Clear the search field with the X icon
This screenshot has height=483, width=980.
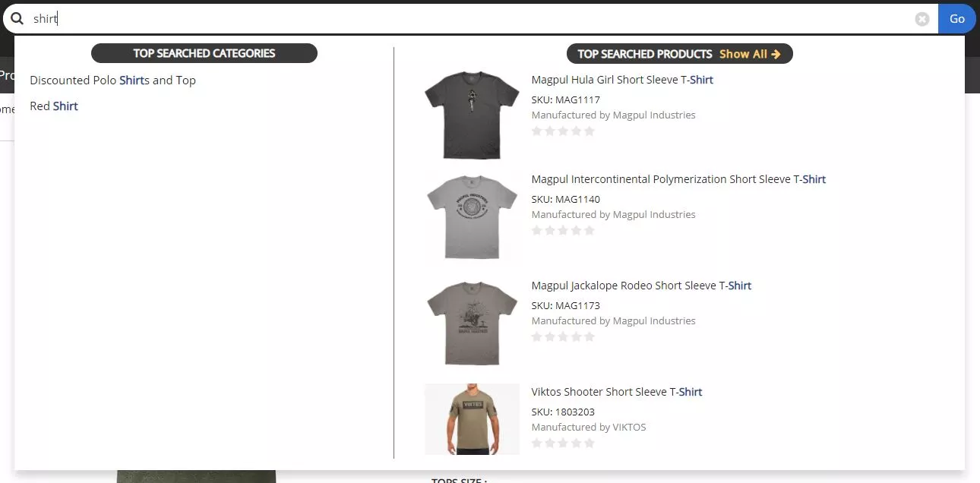[922, 19]
